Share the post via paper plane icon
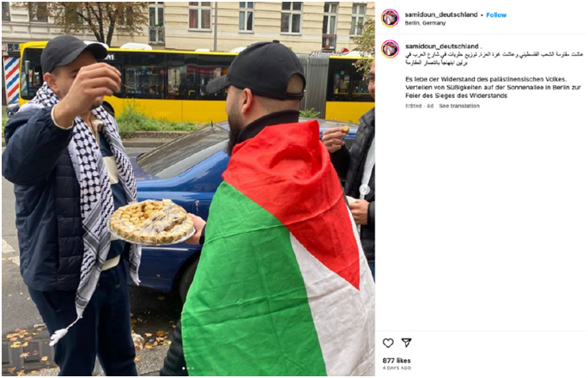This screenshot has height=378, width=588. [x=407, y=342]
